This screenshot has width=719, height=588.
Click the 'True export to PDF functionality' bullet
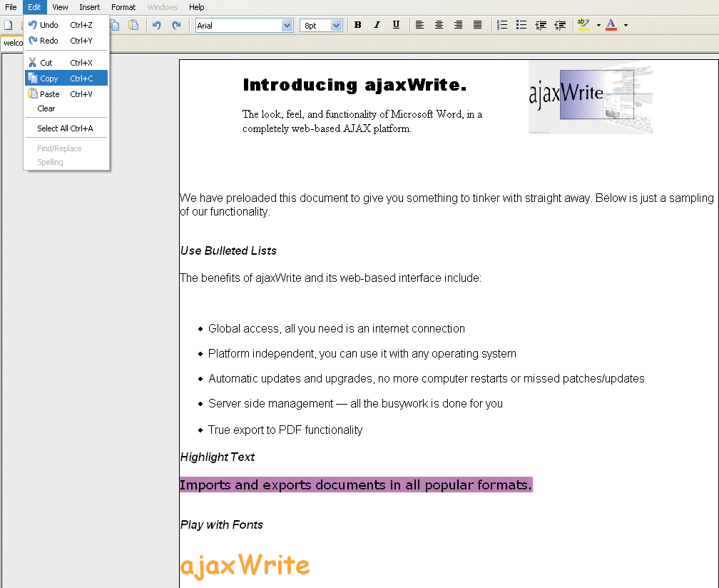pos(285,430)
